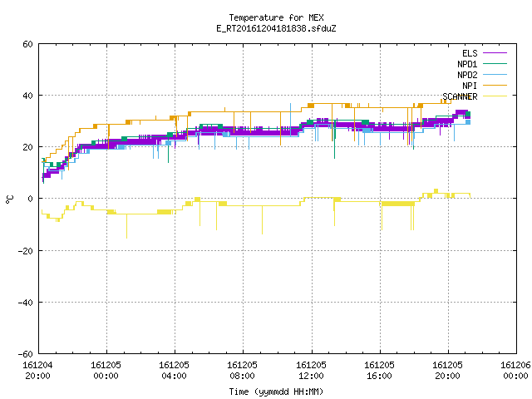Click the x-axis tick label 161205 04:00
Viewport: 532px width, 399px height.
pyautogui.click(x=175, y=371)
